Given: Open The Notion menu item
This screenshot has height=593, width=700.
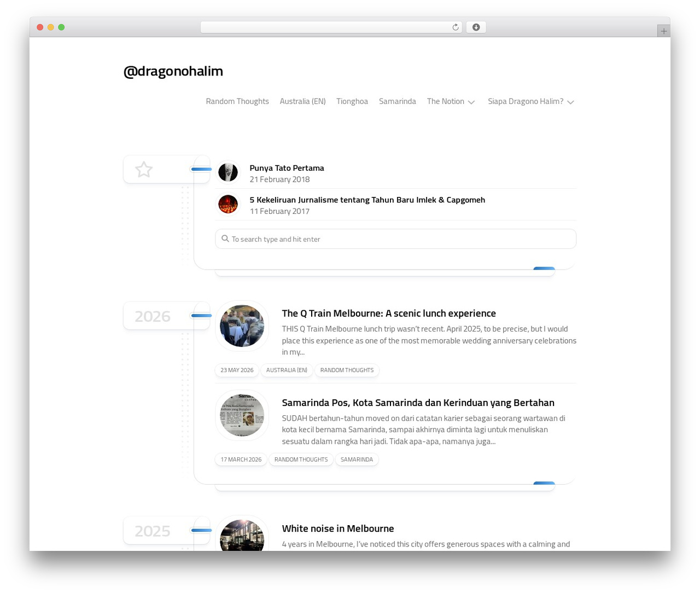Looking at the screenshot, I should pyautogui.click(x=445, y=101).
